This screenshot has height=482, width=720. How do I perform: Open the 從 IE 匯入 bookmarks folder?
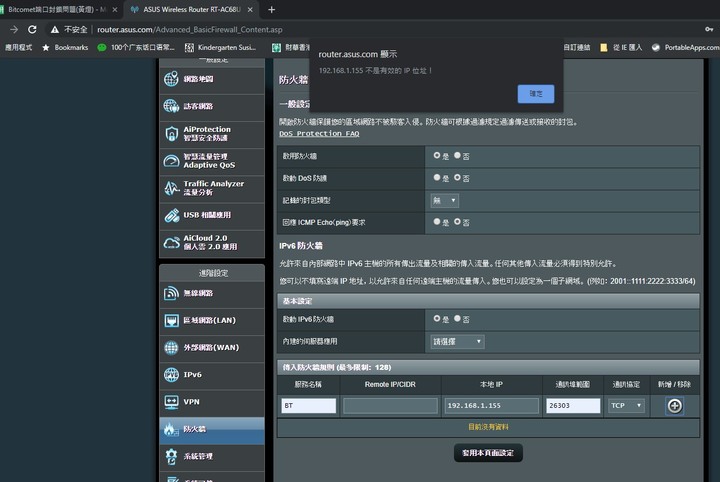pyautogui.click(x=621, y=47)
